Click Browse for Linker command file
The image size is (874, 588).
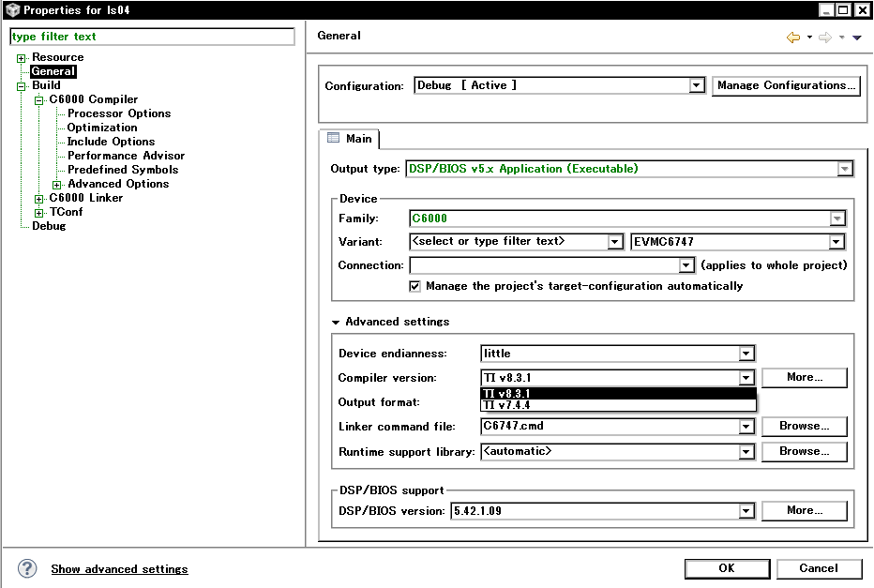pyautogui.click(x=805, y=426)
